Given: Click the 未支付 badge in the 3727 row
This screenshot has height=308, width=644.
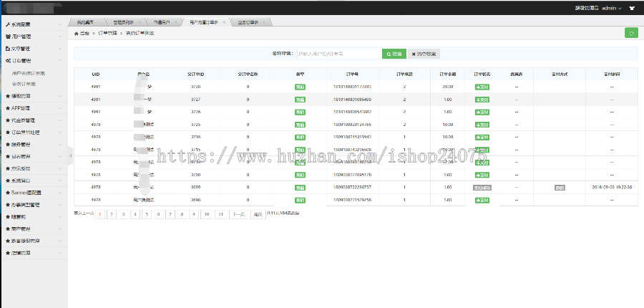Looking at the screenshot, I should click(x=482, y=100).
